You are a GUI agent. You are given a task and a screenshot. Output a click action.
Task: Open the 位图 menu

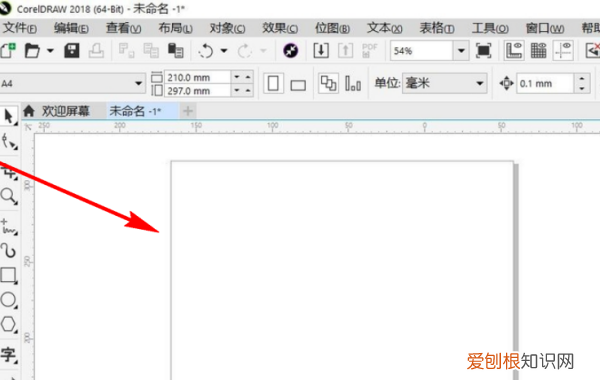point(332,28)
